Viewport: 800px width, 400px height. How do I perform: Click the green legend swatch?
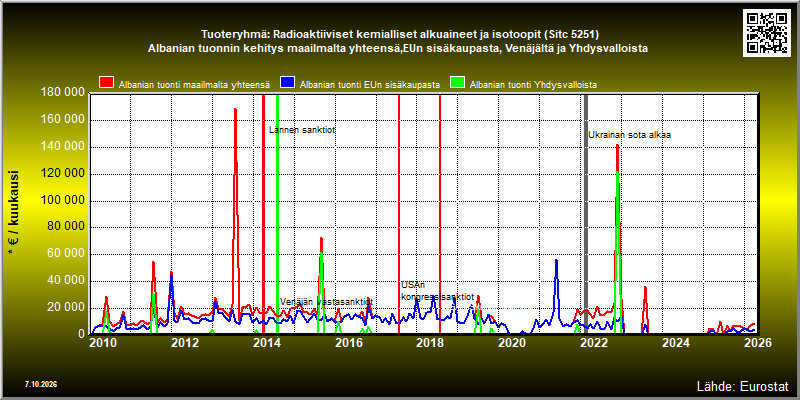tap(458, 83)
